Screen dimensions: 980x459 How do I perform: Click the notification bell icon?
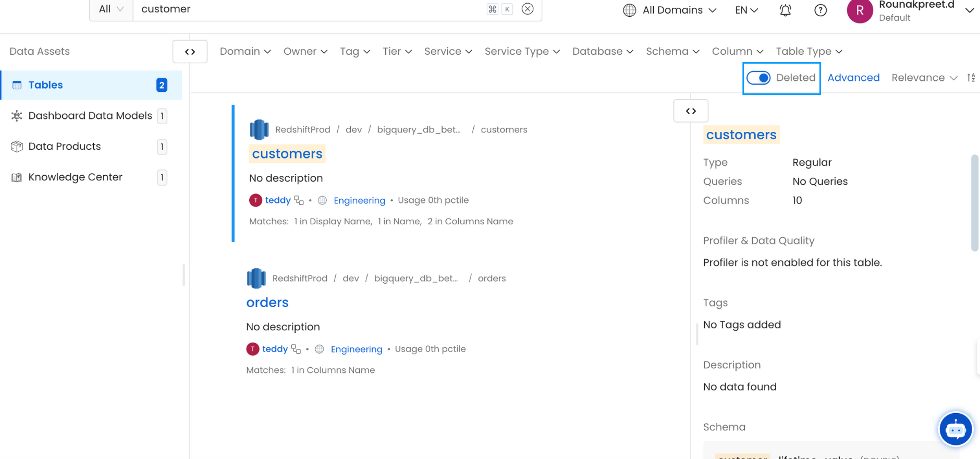tap(785, 10)
